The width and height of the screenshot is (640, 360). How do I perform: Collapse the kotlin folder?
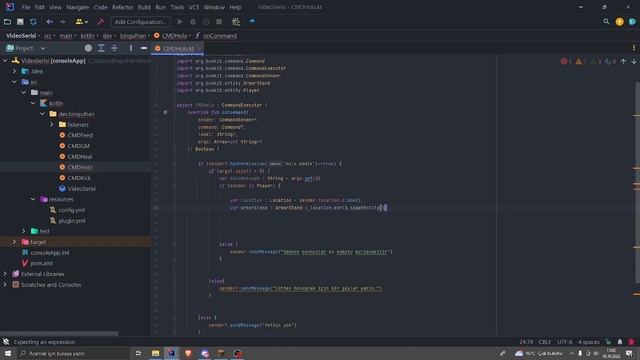pos(33,103)
